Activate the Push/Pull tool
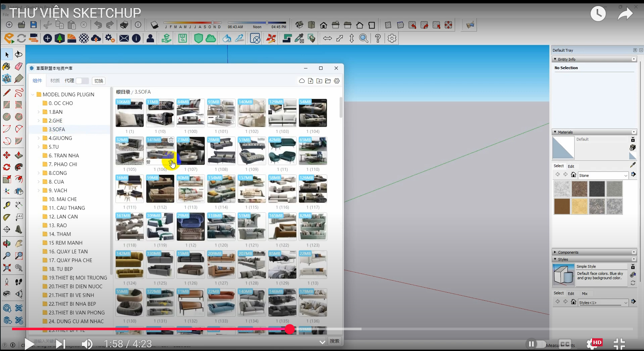Viewport: 644px width, 351px height. [19, 155]
